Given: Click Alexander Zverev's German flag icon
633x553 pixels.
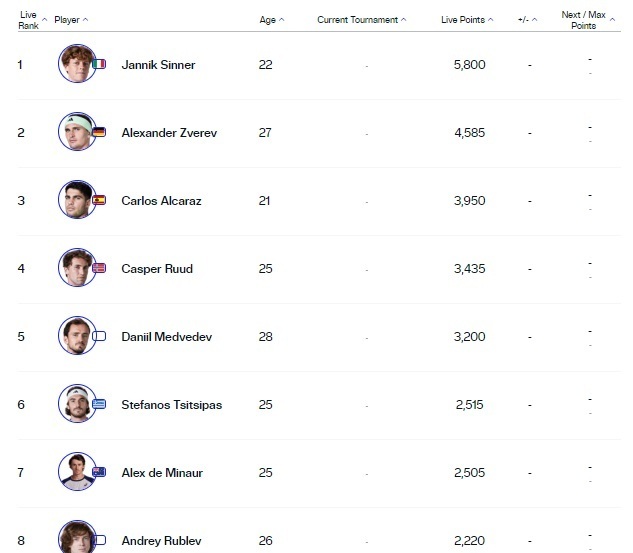Looking at the screenshot, I should point(98,132).
